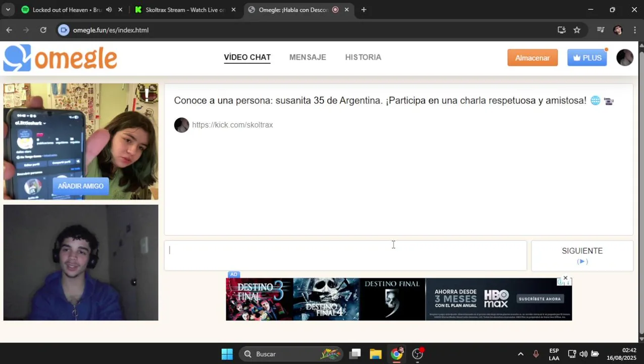Click the AÑADIR AMIGO button
This screenshot has height=364, width=644.
tap(80, 186)
